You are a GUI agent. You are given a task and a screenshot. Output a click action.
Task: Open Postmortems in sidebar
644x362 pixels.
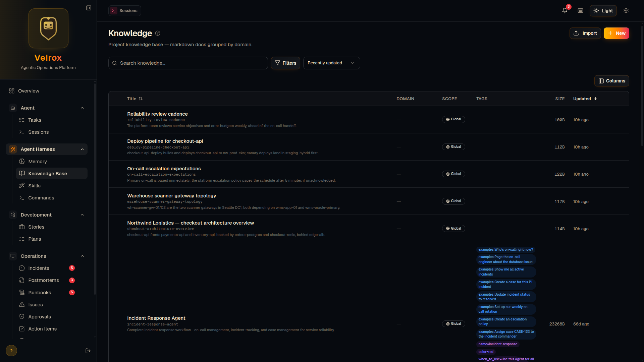pos(52,280)
